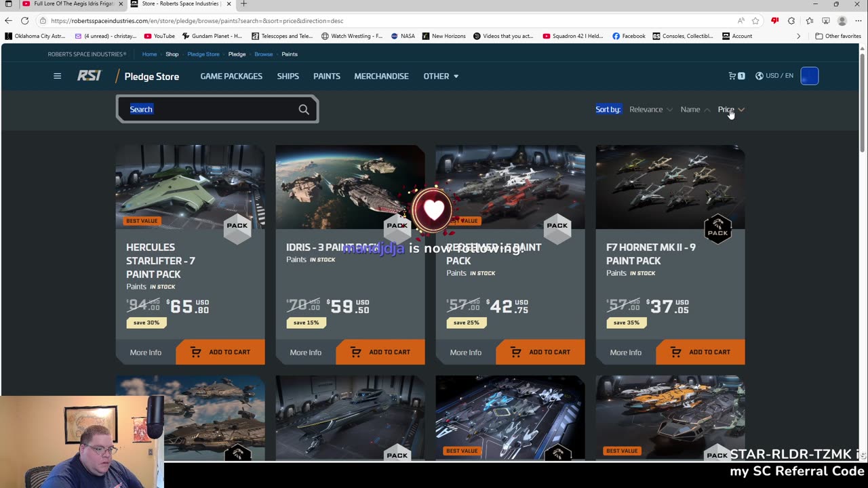The height and width of the screenshot is (488, 868).
Task: Add F7 Hornet MK II pack to cart
Action: pos(701,352)
